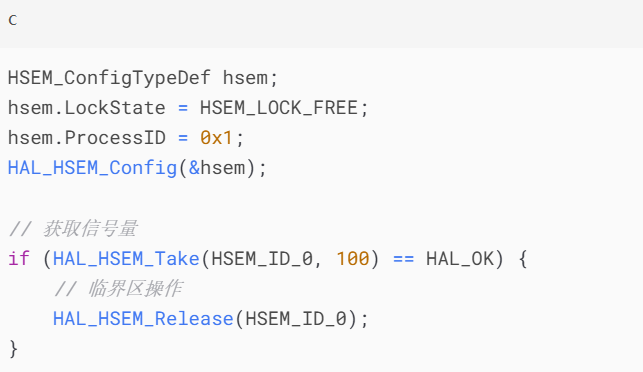
Task: Click the C language label in header
Action: (x=13, y=20)
